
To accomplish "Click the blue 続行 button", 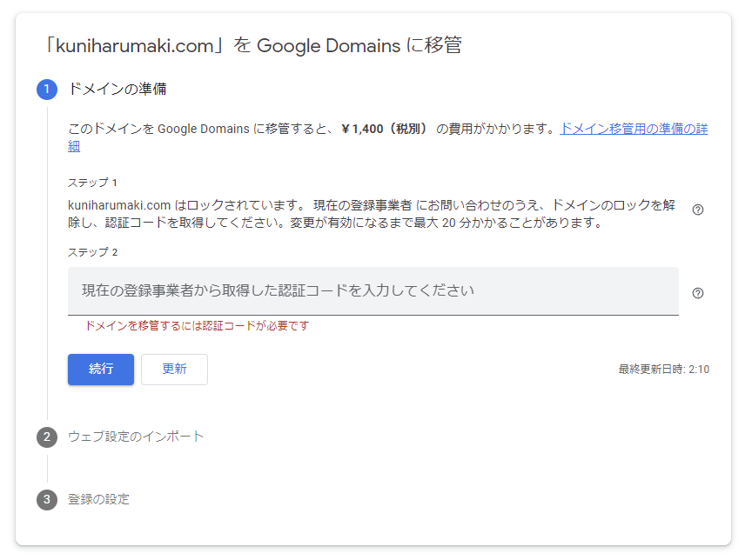I will point(101,370).
